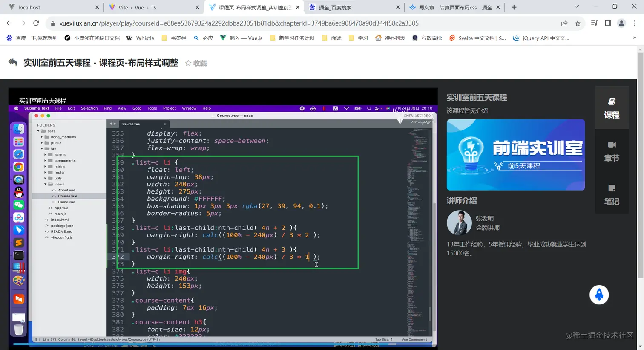The height and width of the screenshot is (350, 644).
Task: Open the 笔记 notes sidebar tab
Action: [x=612, y=194]
